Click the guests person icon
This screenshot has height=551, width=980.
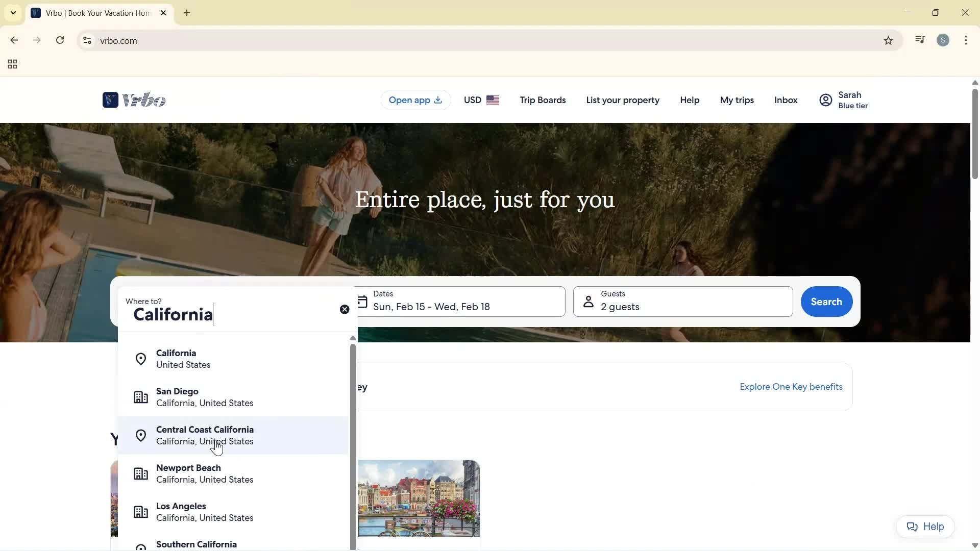point(588,301)
